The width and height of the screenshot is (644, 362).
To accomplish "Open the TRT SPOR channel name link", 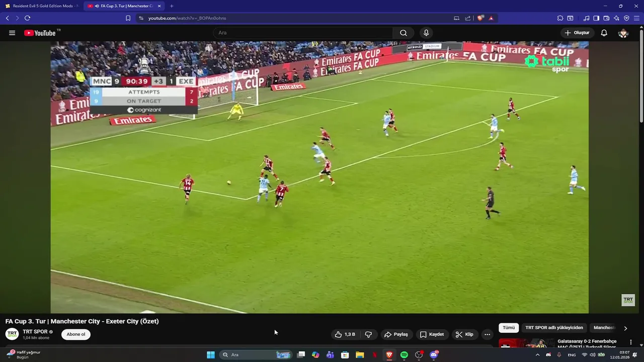I will coord(35,332).
